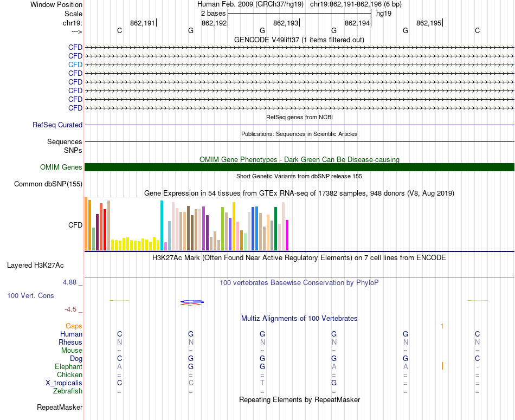The image size is (515, 420).
Task: Click the RepeatMasker track label
Action: (x=60, y=407)
